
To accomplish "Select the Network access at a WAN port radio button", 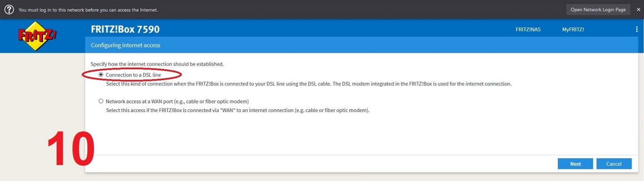I will [x=101, y=101].
